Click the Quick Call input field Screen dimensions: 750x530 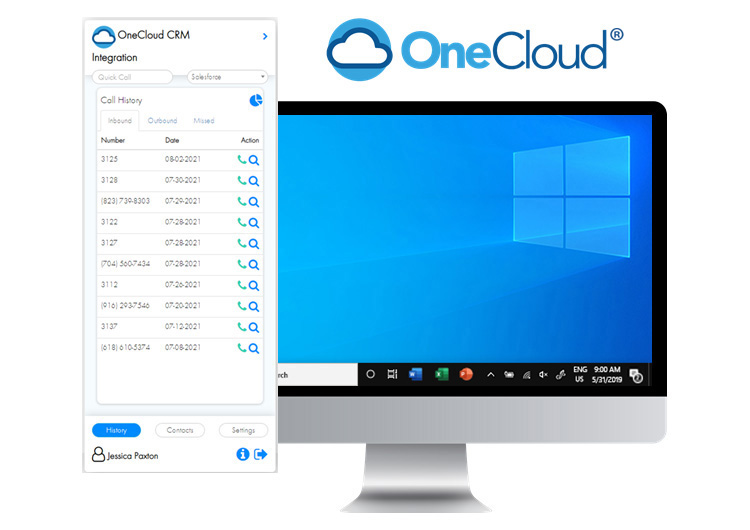(132, 77)
